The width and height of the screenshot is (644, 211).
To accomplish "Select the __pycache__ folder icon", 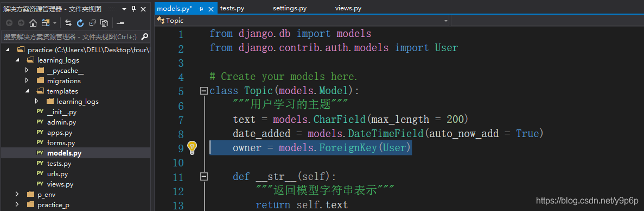I will point(40,70).
